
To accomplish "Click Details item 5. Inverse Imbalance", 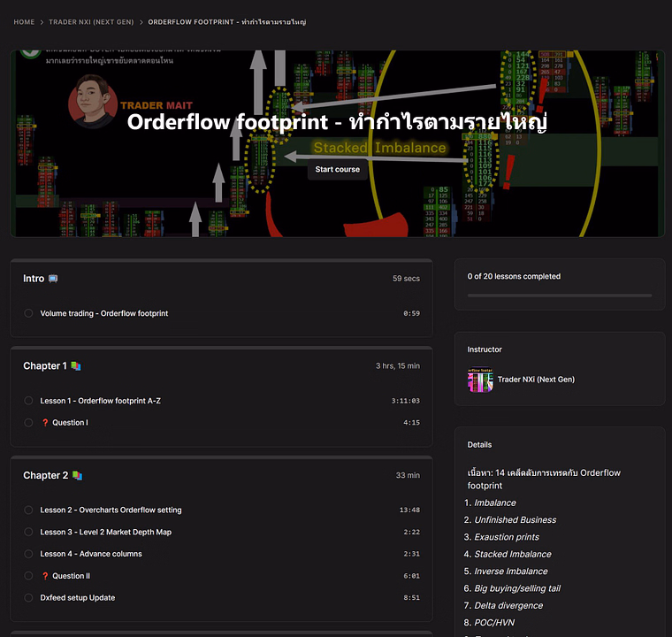I will click(x=506, y=572).
